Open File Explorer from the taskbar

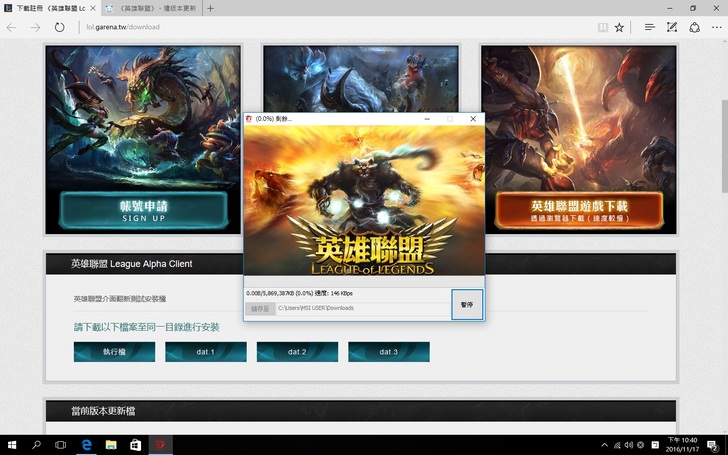click(111, 444)
